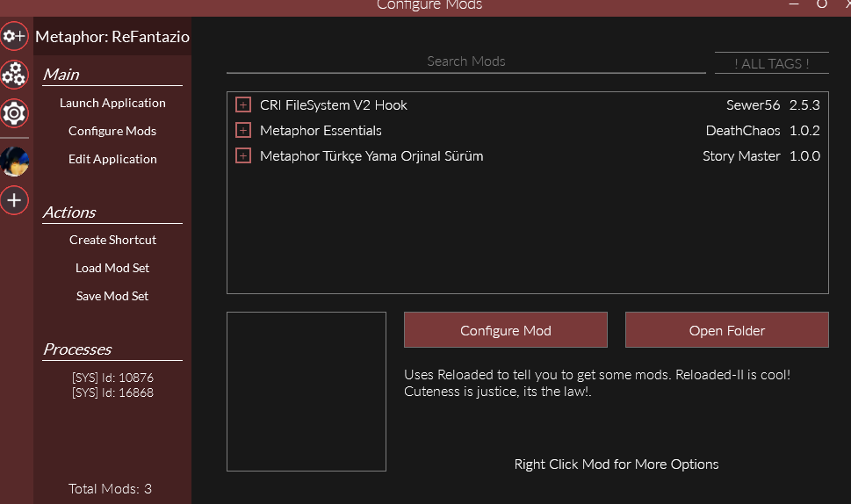Click version number 1.0.0
The image size is (851, 504).
point(804,156)
